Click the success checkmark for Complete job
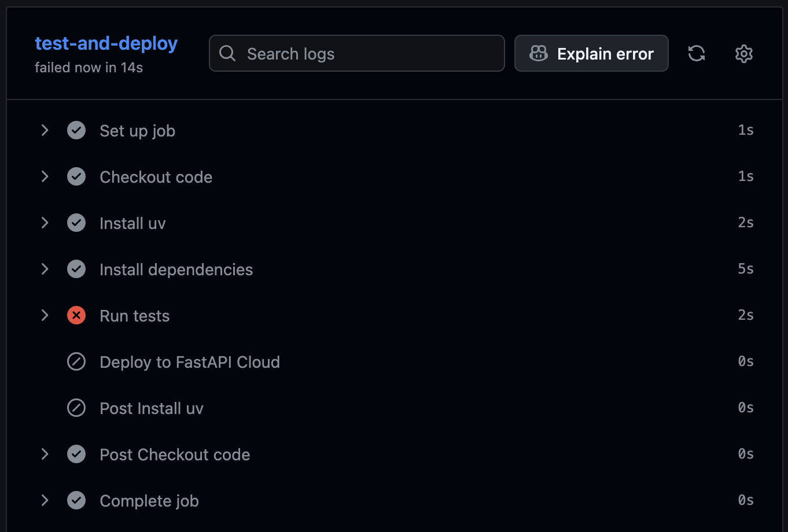The image size is (788, 532). [x=76, y=501]
